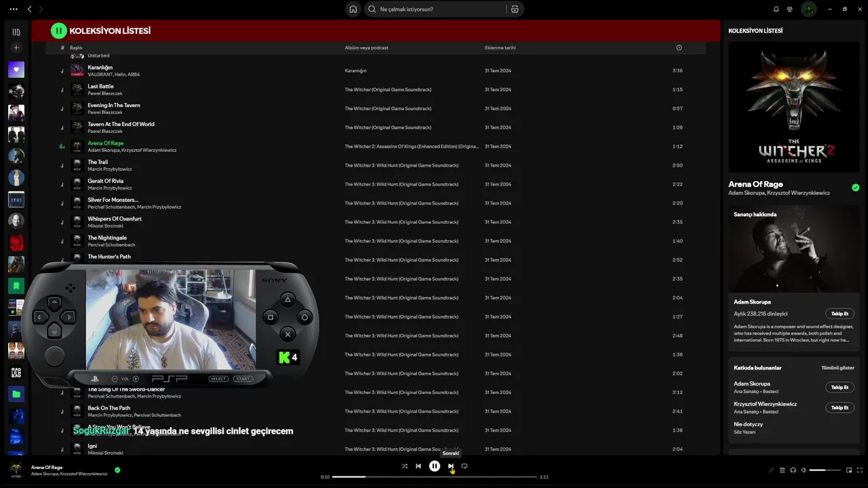Sort by 'Albüm veya podcast' column header

tap(366, 48)
